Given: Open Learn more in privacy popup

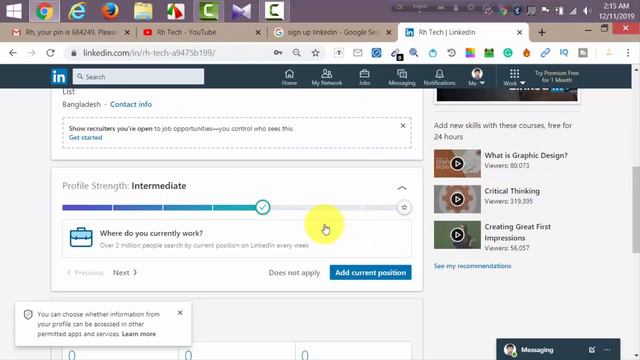Looking at the screenshot, I should click(139, 334).
